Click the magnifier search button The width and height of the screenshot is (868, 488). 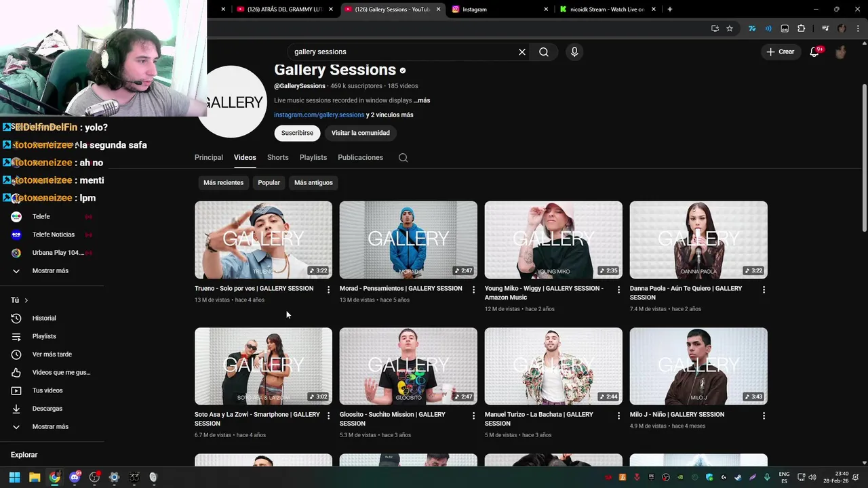click(544, 52)
